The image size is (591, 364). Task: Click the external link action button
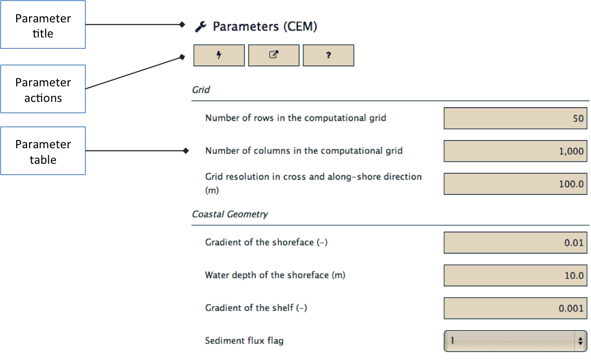pyautogui.click(x=274, y=56)
